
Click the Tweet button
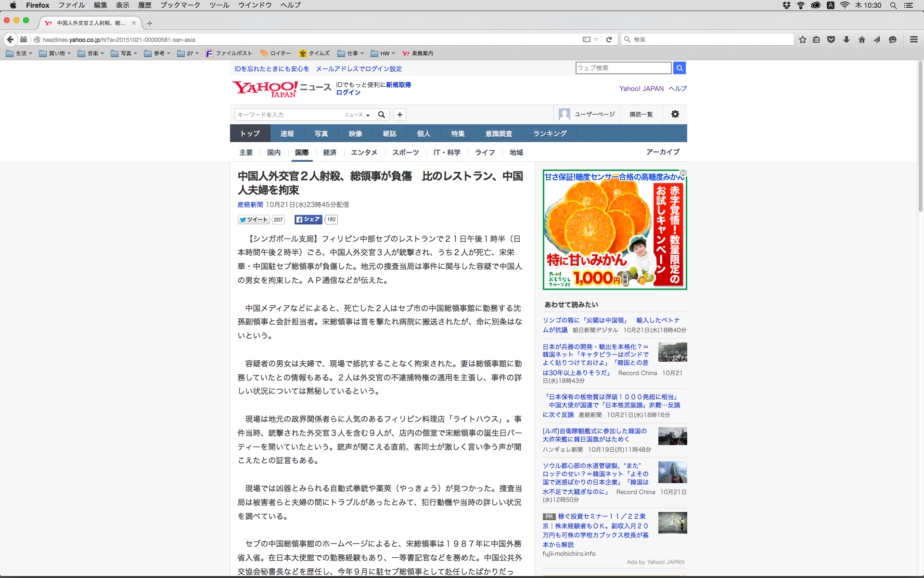[254, 220]
